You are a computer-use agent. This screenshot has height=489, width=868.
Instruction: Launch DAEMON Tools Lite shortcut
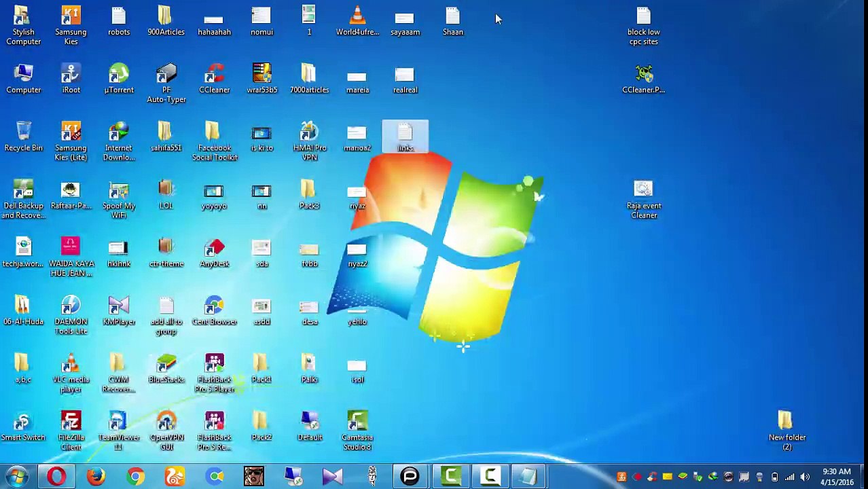point(71,315)
